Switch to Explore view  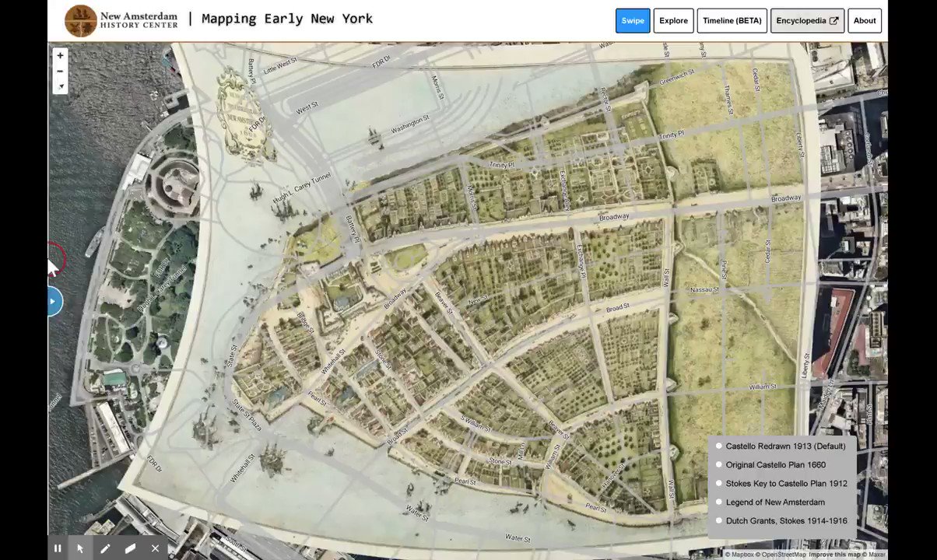[x=673, y=21]
